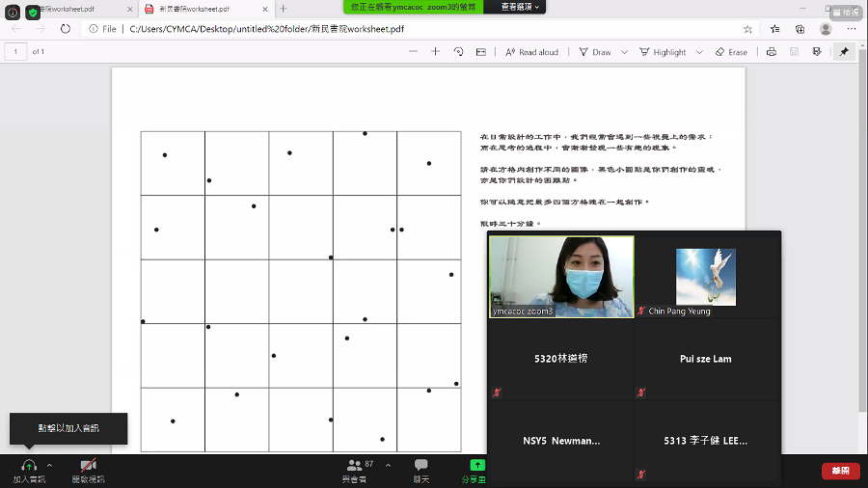Expand Highlight color options arrow
This screenshot has width=868, height=488.
click(x=699, y=51)
